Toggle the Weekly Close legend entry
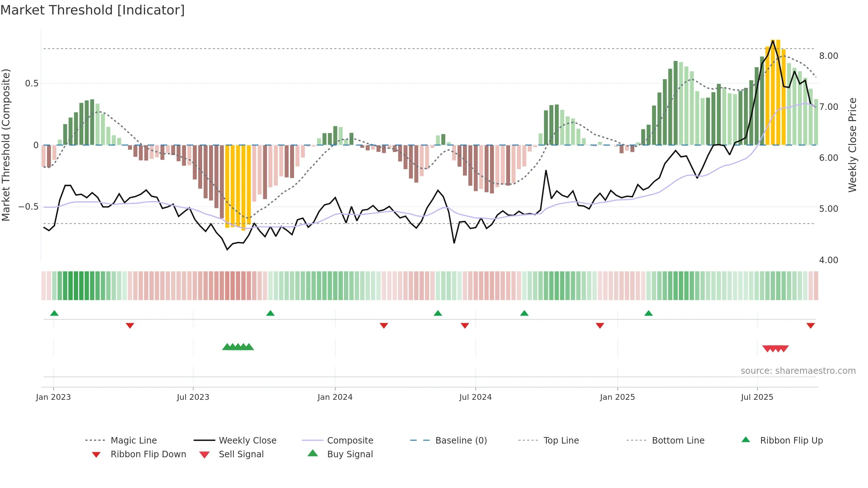 point(235,440)
